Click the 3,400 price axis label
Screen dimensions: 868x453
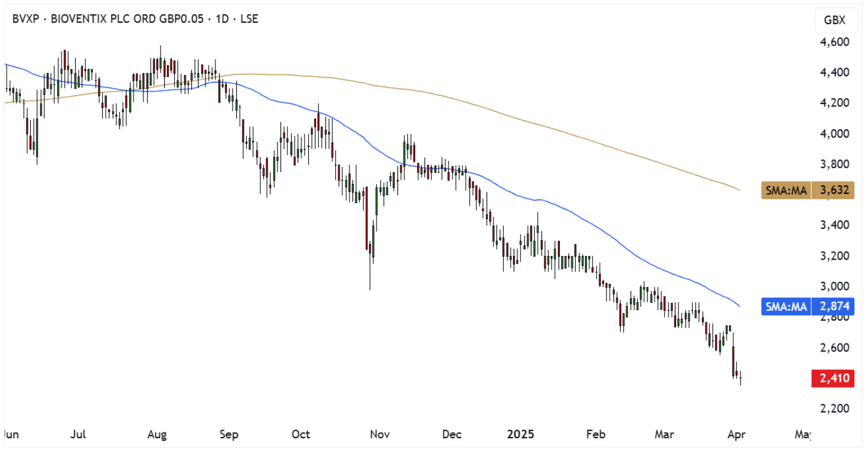pyautogui.click(x=834, y=225)
